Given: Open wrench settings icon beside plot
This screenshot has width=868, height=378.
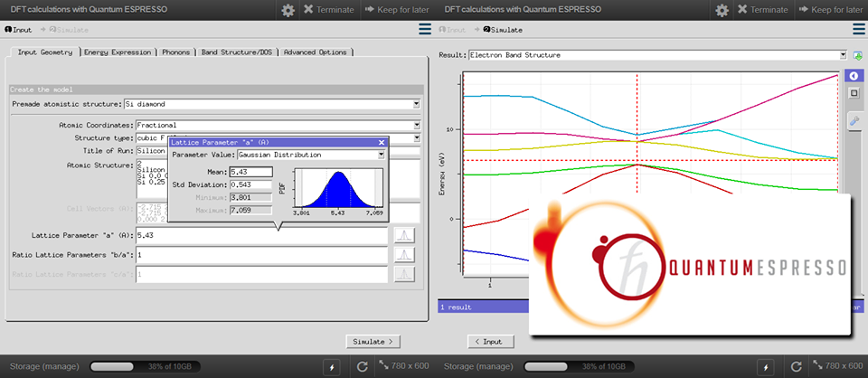Looking at the screenshot, I should click(x=854, y=120).
